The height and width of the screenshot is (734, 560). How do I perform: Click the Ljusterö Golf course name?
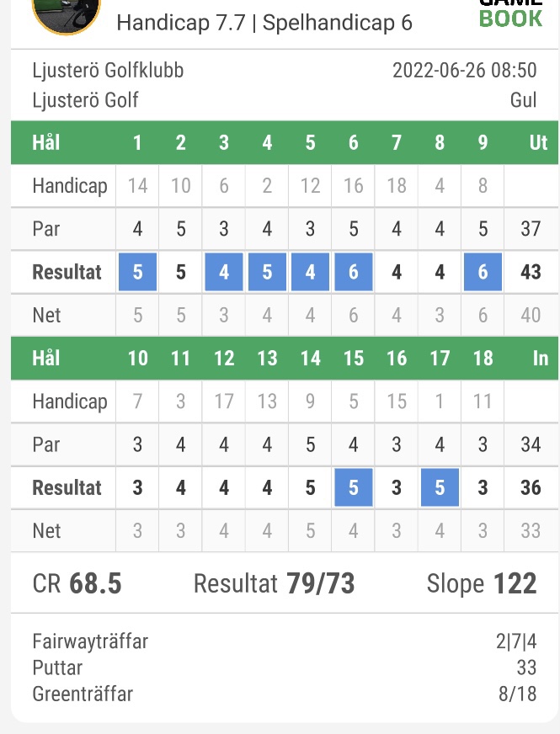tap(85, 99)
